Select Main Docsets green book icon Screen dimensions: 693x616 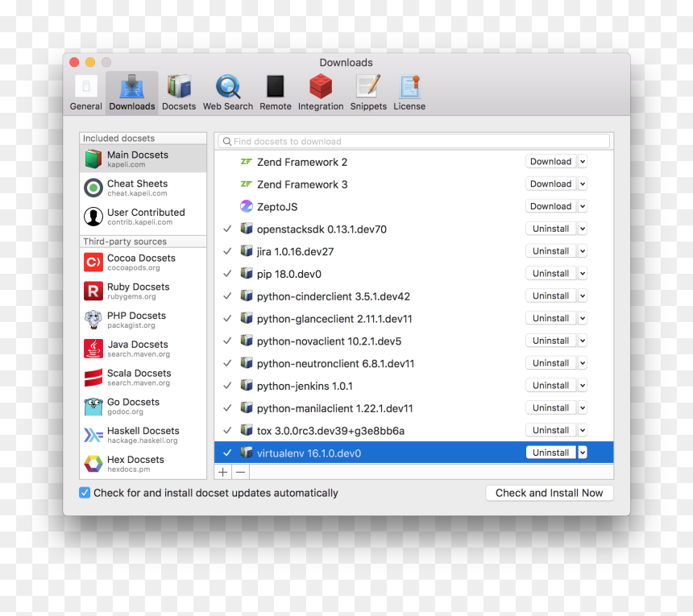(x=93, y=159)
